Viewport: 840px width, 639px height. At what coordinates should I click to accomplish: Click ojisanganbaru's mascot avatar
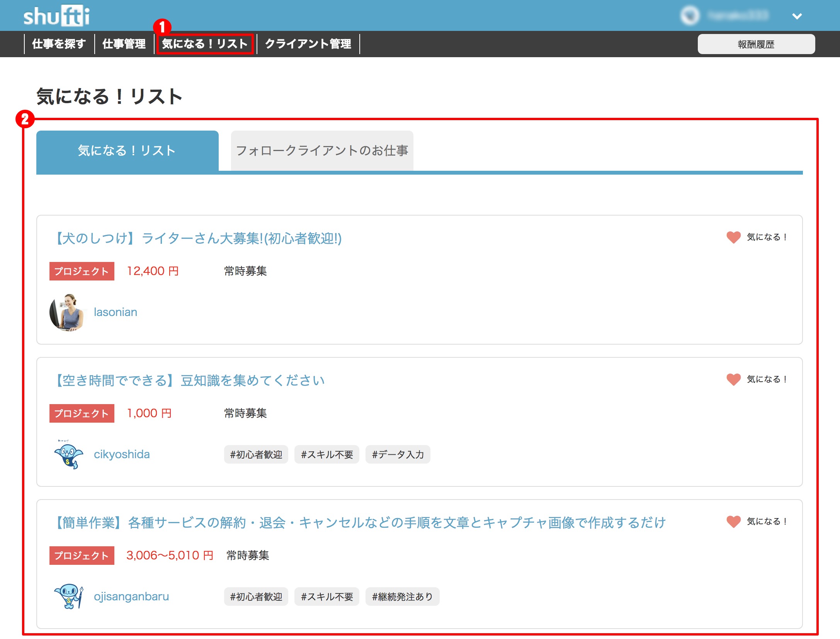point(68,597)
